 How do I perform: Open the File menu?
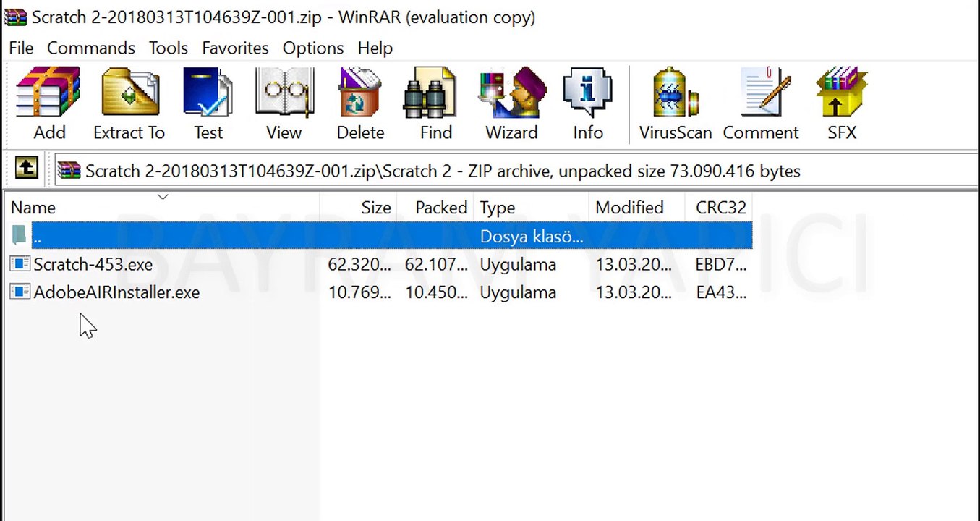click(x=21, y=48)
